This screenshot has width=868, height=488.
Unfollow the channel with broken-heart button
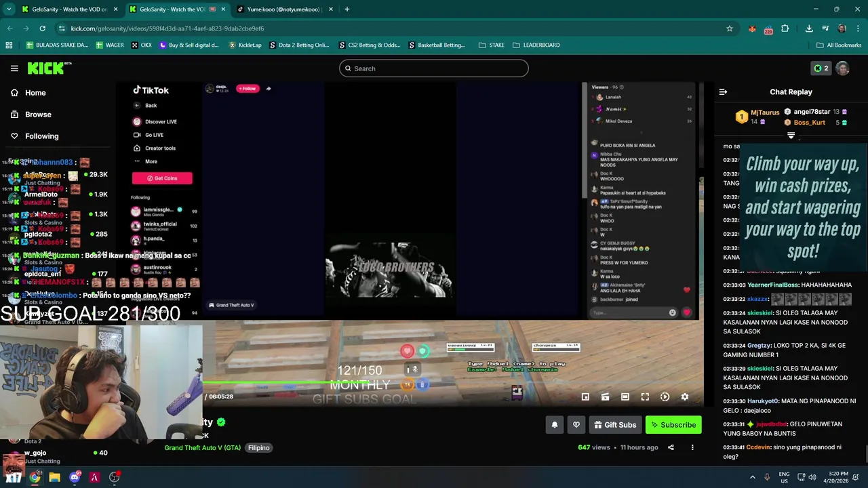(576, 425)
